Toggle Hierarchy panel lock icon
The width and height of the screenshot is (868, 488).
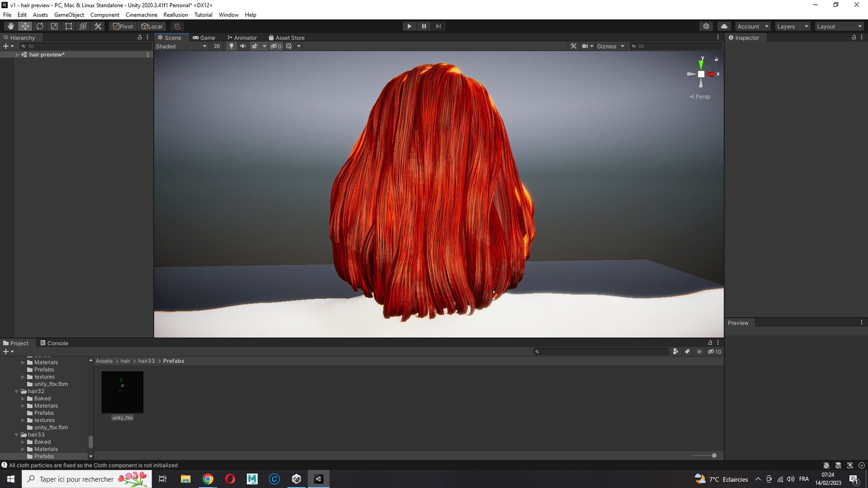click(140, 37)
